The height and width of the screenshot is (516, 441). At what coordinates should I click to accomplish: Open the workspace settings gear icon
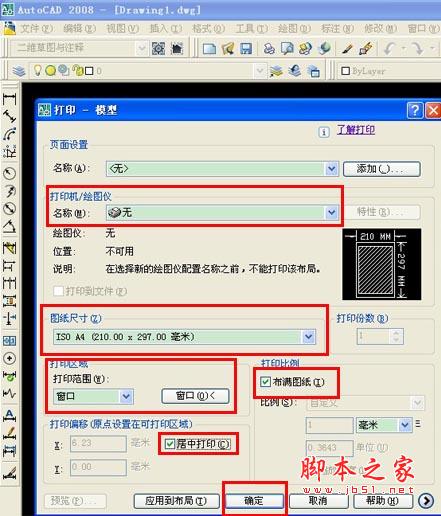(158, 49)
